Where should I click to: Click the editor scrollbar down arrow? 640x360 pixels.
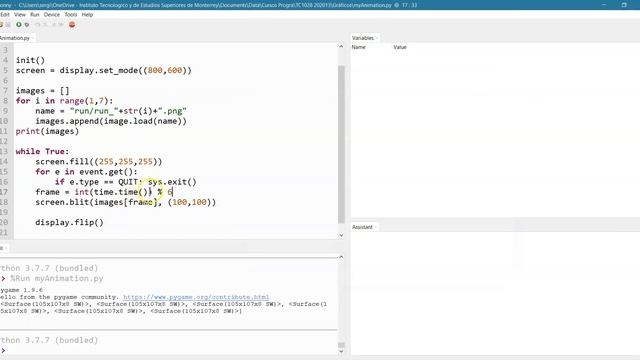(341, 235)
